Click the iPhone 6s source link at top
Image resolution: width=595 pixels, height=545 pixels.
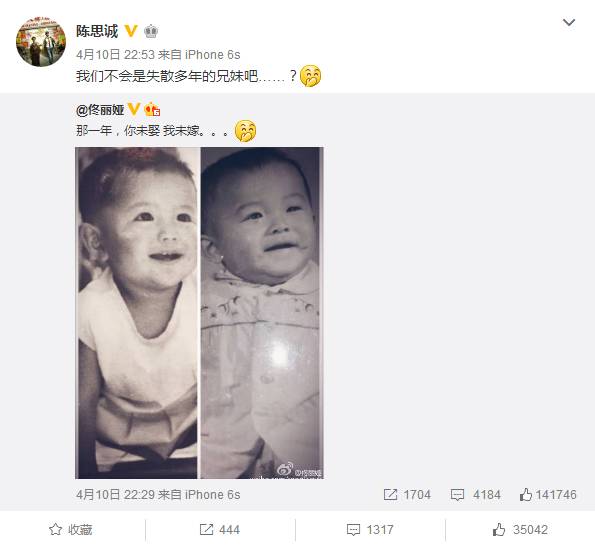(x=212, y=55)
